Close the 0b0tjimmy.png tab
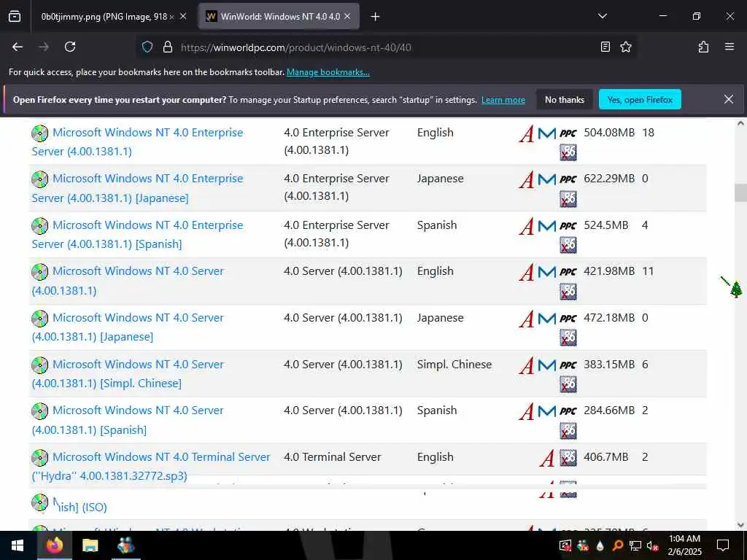 coord(183,17)
